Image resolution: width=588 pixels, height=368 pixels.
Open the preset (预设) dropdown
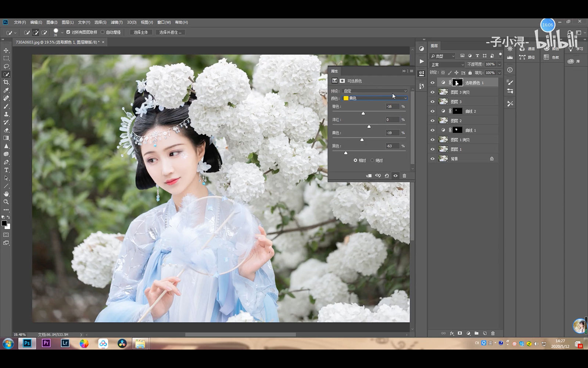point(374,91)
